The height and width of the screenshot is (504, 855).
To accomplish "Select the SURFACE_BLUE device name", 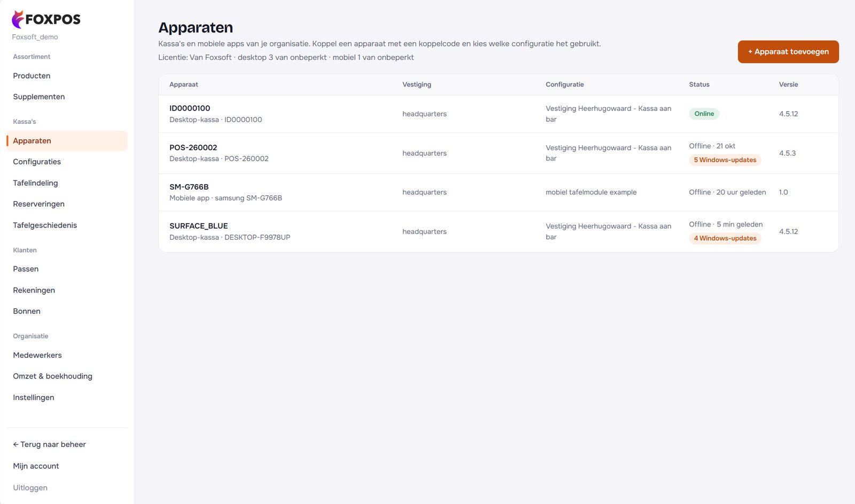I will pos(199,226).
